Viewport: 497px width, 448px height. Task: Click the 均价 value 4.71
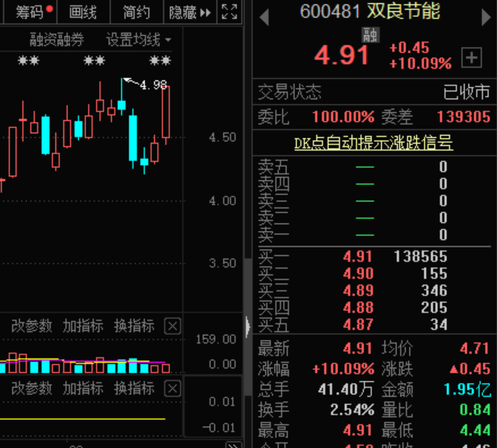(474, 348)
